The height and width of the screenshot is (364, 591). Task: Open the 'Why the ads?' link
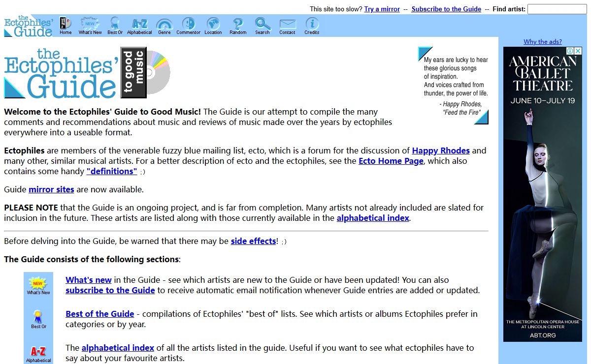click(543, 42)
